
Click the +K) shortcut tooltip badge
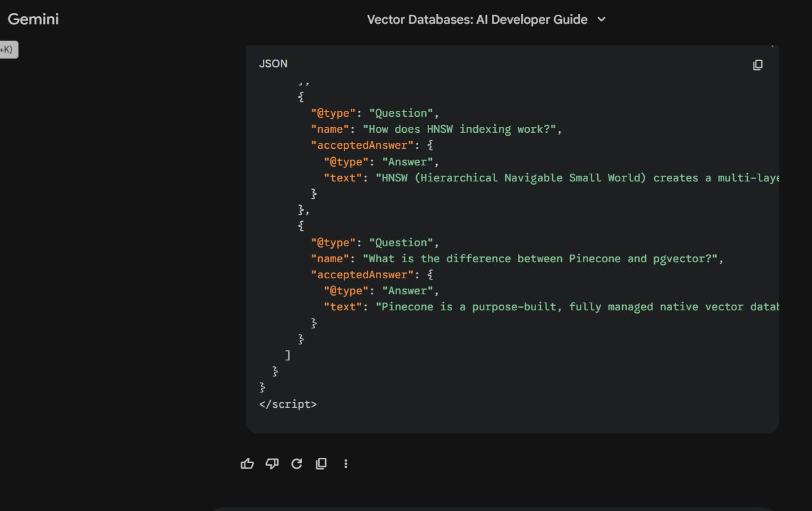pyautogui.click(x=8, y=49)
